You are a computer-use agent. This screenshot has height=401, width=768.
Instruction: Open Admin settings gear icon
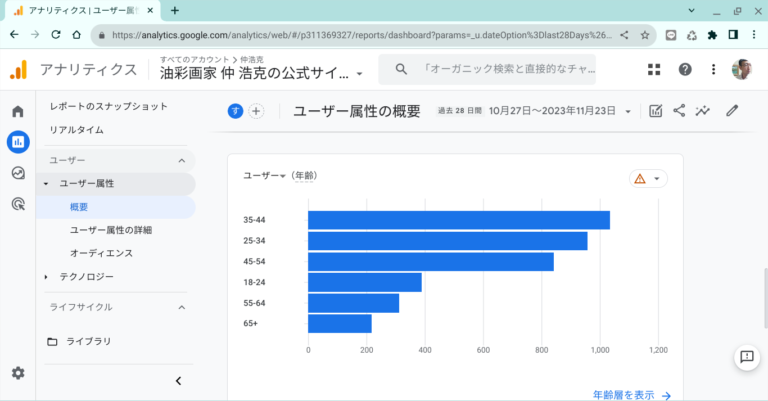(18, 373)
